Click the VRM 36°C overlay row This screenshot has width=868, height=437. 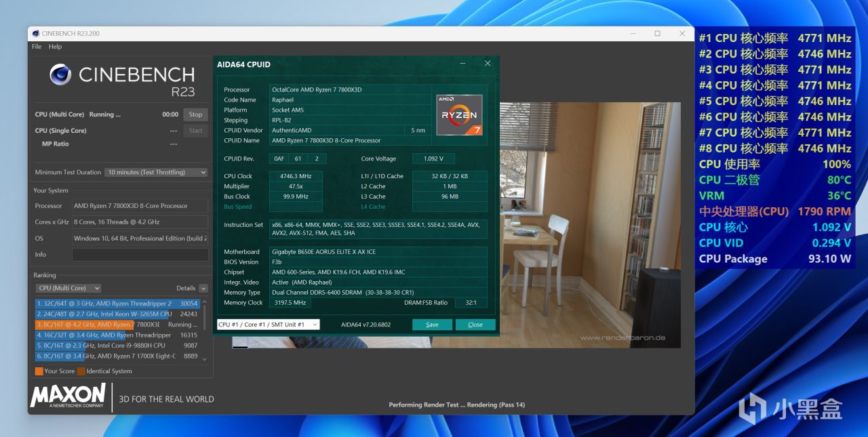[774, 196]
